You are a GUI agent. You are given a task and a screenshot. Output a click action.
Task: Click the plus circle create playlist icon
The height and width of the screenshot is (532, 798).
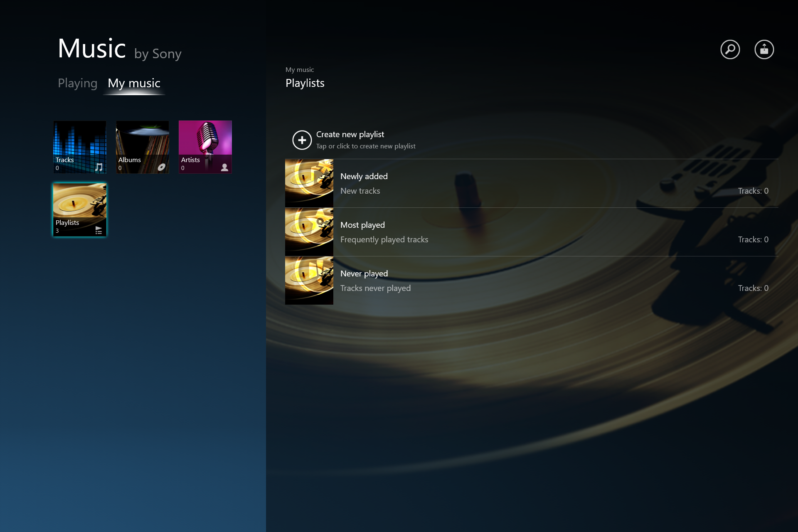[x=302, y=140]
